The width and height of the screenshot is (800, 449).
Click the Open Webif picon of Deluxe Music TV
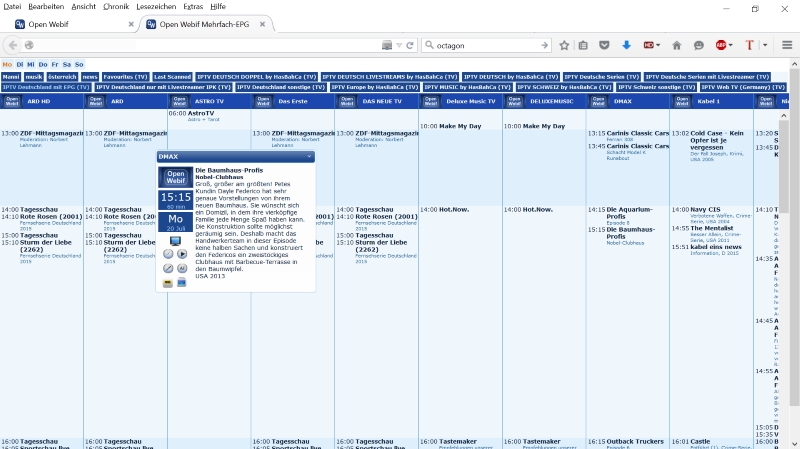point(431,102)
